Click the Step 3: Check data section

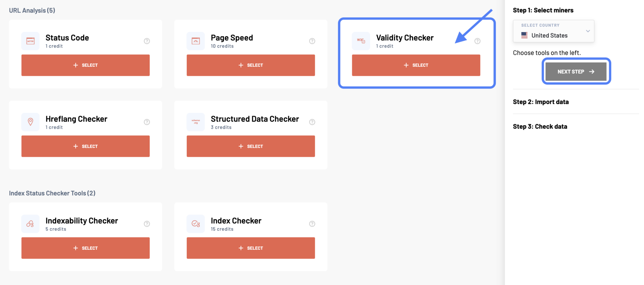[x=540, y=126]
